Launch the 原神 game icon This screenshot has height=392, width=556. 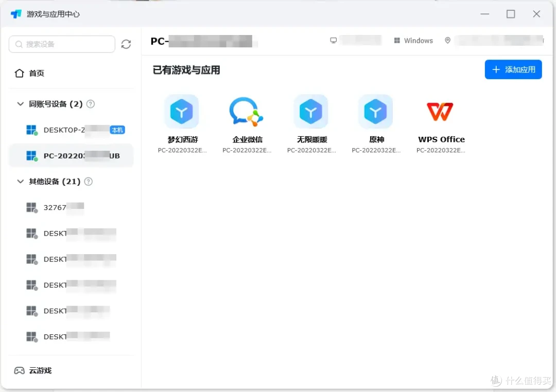[375, 112]
